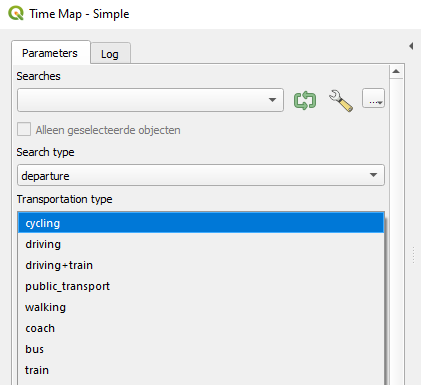The height and width of the screenshot is (385, 421).
Task: Select walking transportation type
Action: point(201,307)
